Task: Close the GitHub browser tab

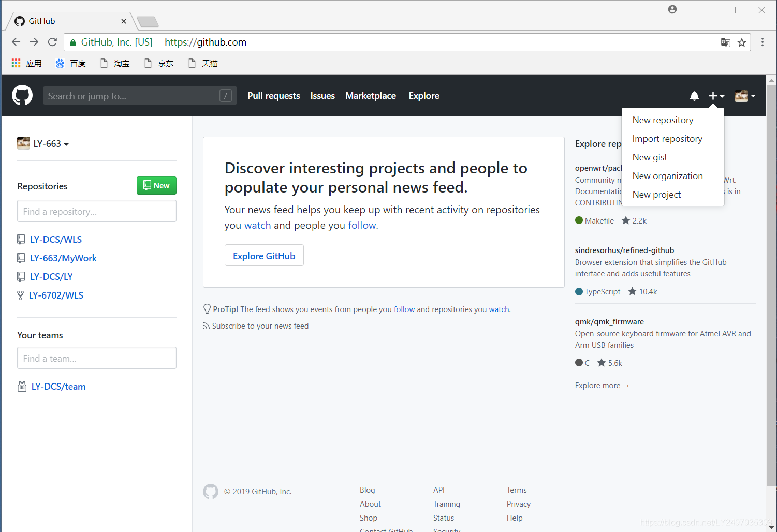Action: pos(124,21)
